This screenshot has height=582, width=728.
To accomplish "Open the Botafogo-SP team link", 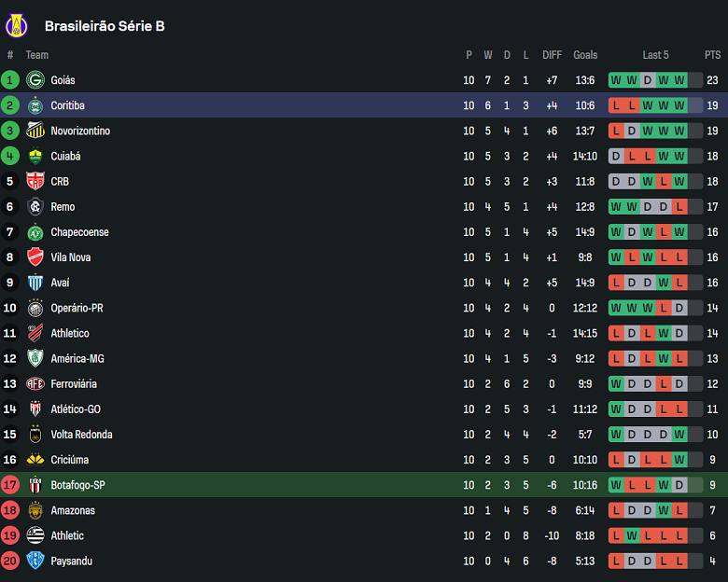I will [77, 485].
